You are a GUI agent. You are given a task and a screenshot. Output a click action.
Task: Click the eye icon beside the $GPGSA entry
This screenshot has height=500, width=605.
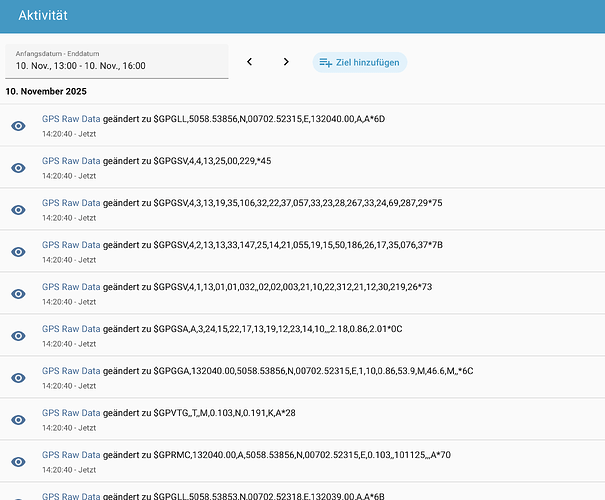pyautogui.click(x=18, y=336)
